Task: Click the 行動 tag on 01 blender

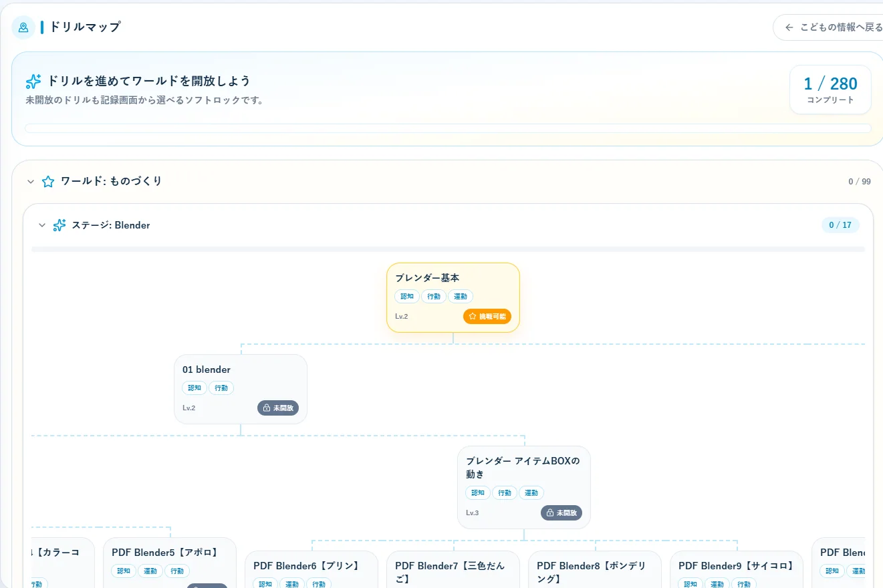Action: (221, 388)
